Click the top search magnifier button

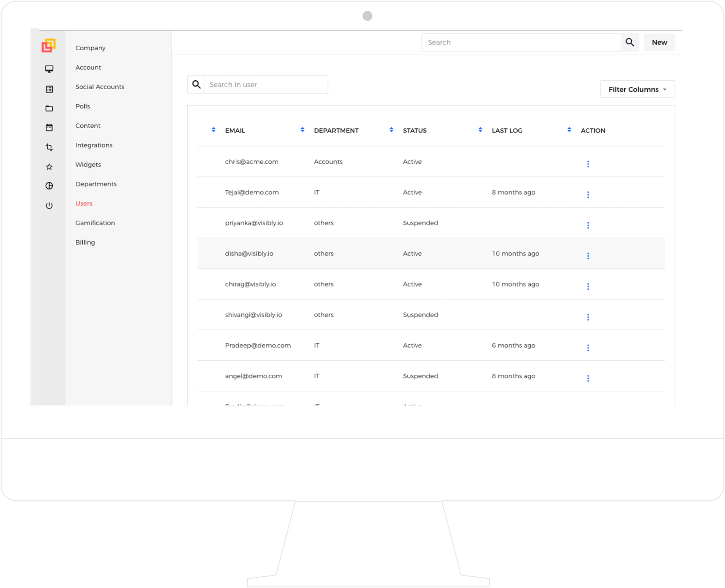pyautogui.click(x=630, y=42)
